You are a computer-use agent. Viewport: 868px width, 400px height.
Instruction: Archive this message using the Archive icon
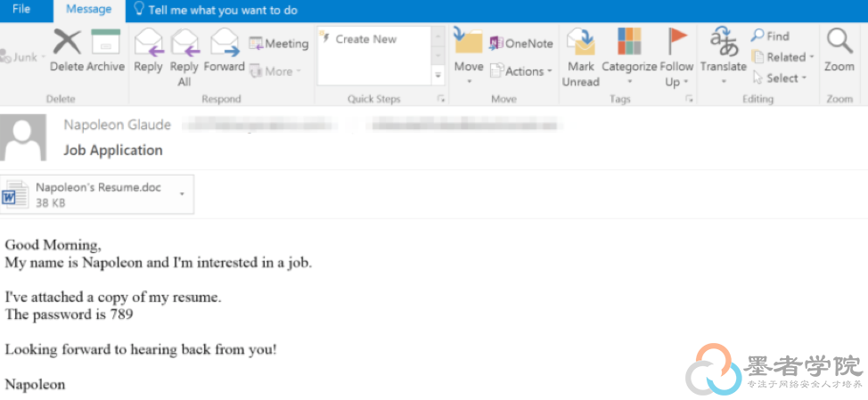pyautogui.click(x=106, y=51)
